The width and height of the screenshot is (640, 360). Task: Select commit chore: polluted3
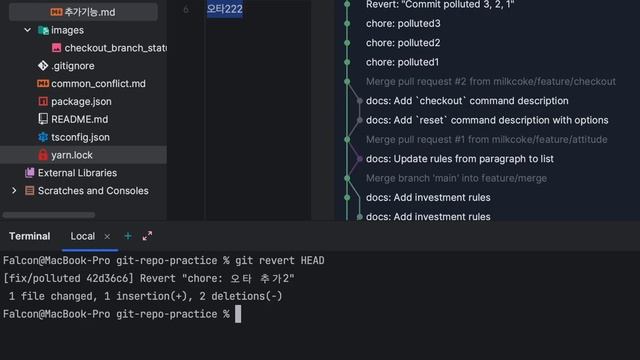pyautogui.click(x=403, y=23)
